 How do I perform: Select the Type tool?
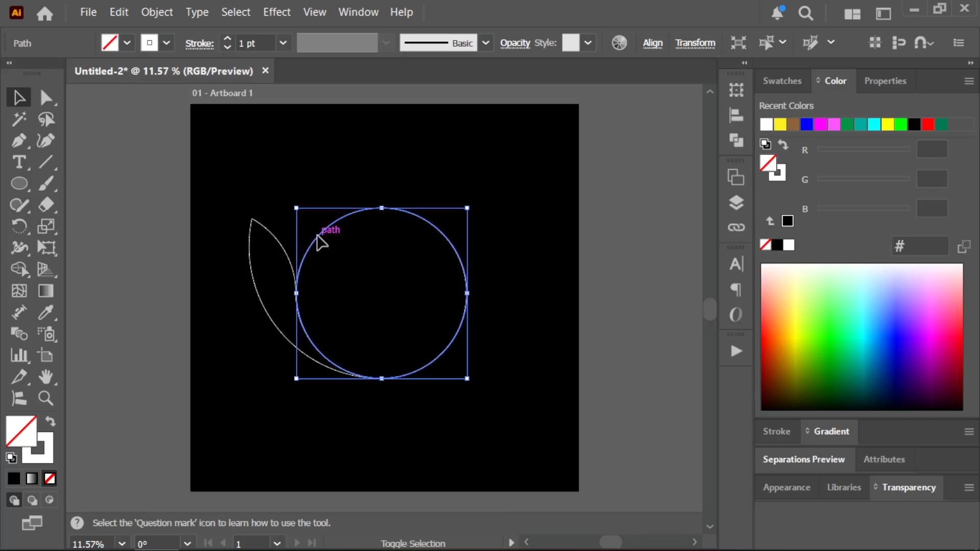[x=19, y=162]
